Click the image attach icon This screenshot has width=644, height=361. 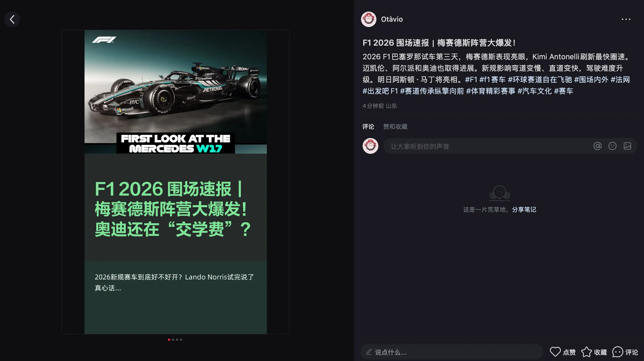coord(627,146)
